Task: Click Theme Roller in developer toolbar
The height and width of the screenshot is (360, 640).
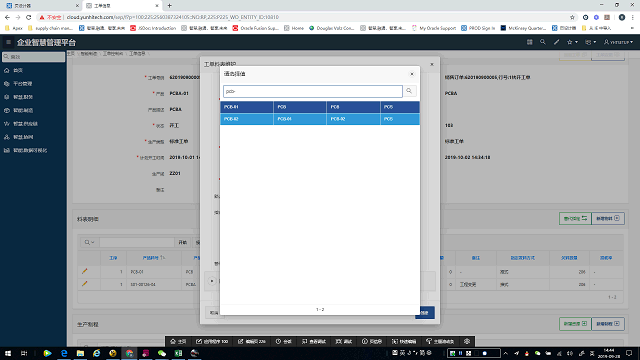Action: click(440, 341)
